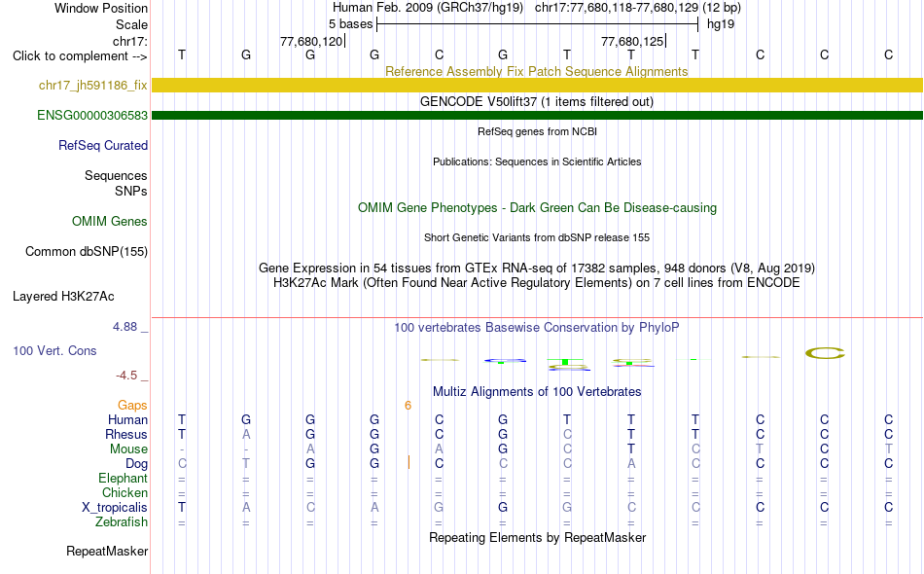
Task: Click the Human Feb. 2009 (GRCh37/hg19) text
Action: pos(428,8)
